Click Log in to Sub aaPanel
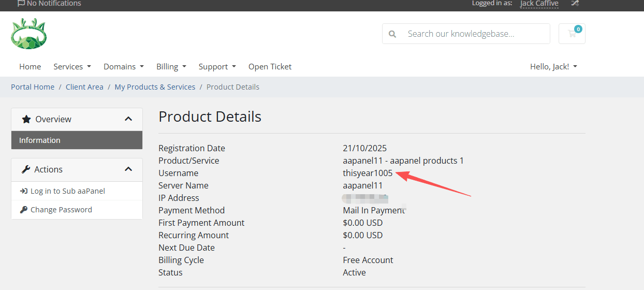This screenshot has height=290, width=644. click(67, 191)
